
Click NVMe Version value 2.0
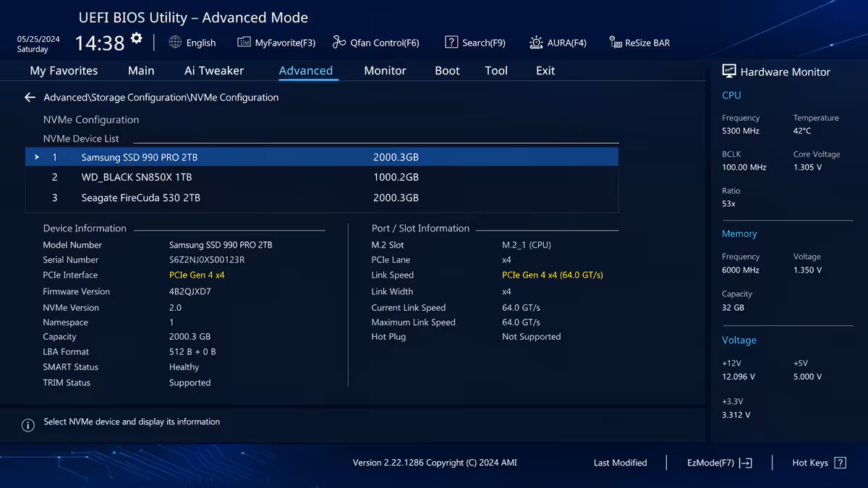pyautogui.click(x=175, y=307)
